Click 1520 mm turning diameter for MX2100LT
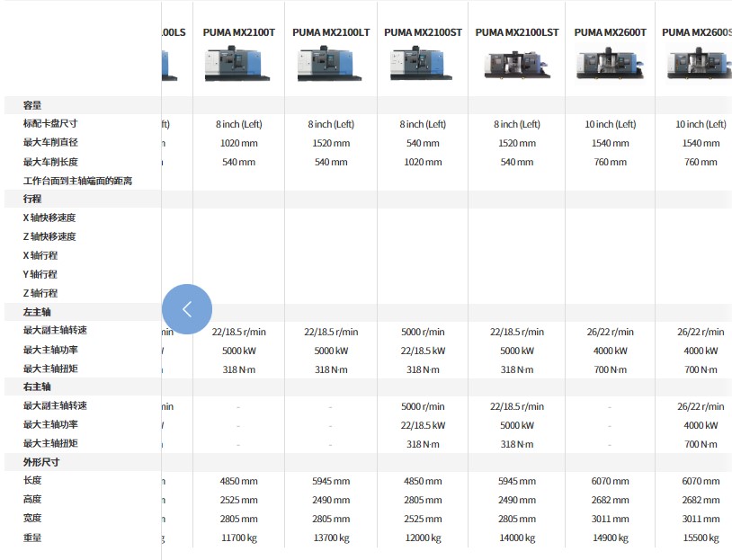This screenshot has width=732, height=560. (331, 143)
